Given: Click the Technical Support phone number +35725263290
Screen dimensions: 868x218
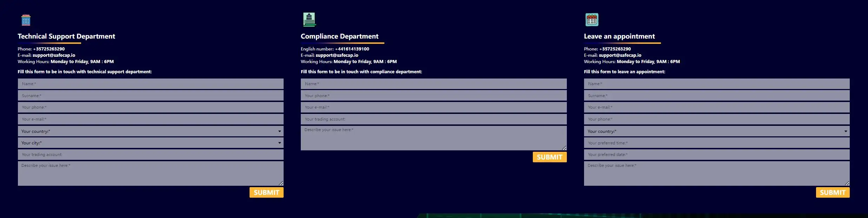Looking at the screenshot, I should point(49,49).
